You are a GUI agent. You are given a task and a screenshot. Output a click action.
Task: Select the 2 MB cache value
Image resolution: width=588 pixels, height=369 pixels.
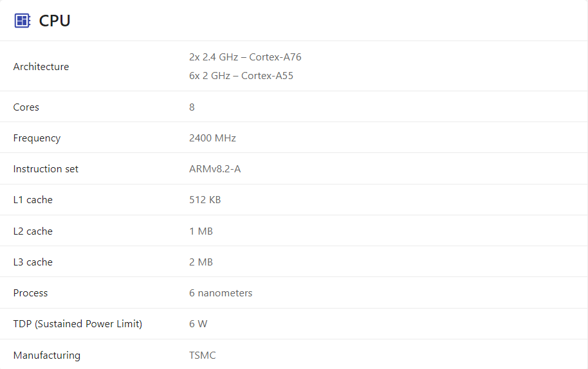click(x=201, y=262)
